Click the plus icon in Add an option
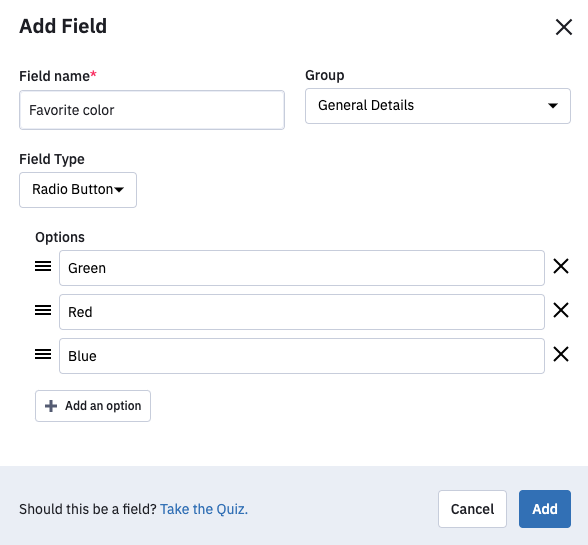The image size is (588, 545). [51, 406]
